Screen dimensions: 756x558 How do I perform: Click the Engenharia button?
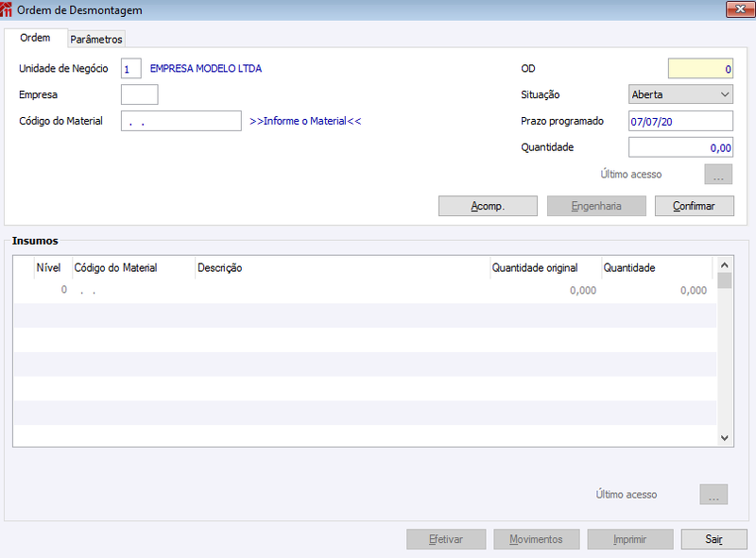596,206
